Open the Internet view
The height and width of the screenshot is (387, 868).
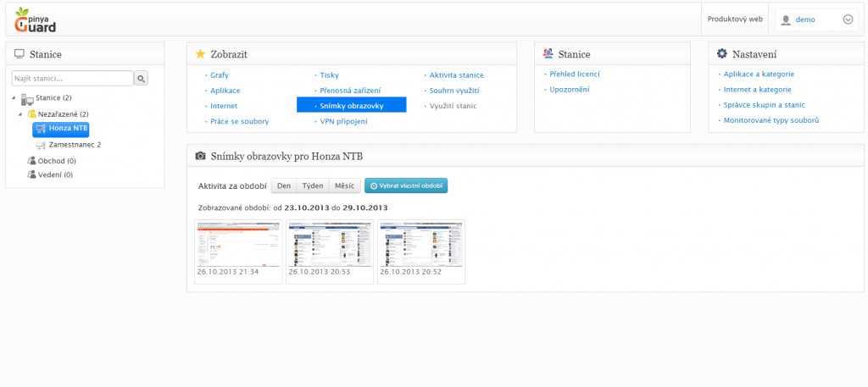coord(224,106)
